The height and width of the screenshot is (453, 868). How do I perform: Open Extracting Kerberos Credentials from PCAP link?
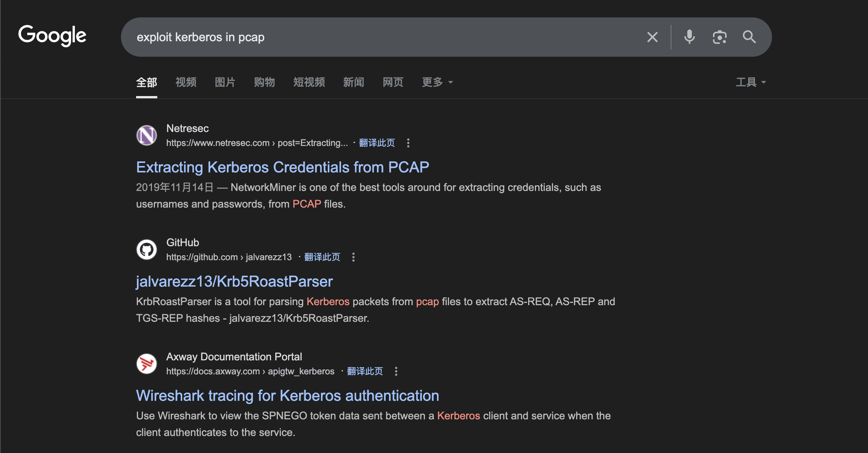pos(282,167)
